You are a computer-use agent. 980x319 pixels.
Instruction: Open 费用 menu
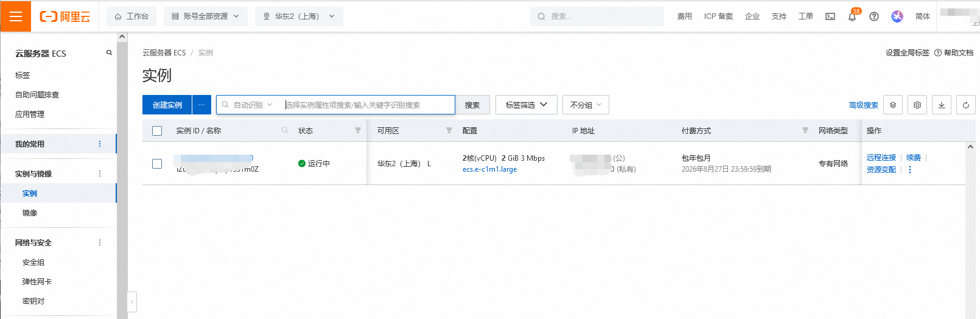(685, 16)
